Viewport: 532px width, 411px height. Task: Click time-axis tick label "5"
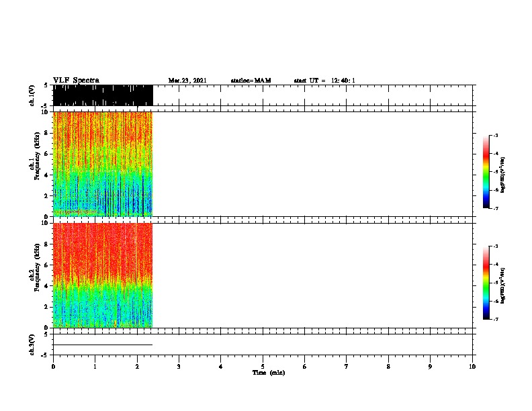263,366
